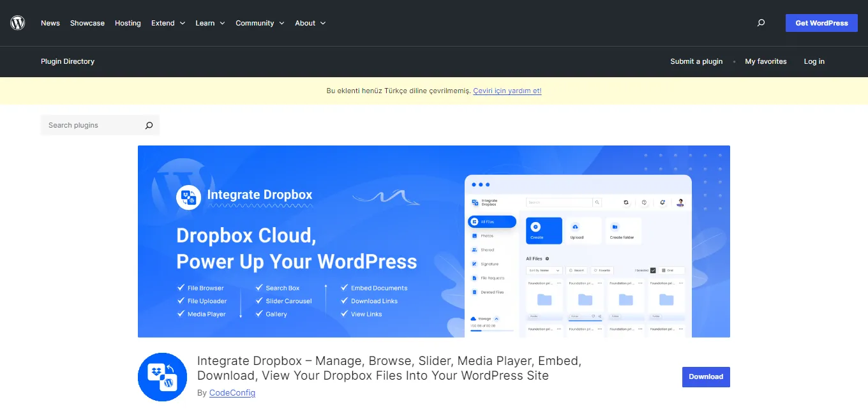Viewport: 868px width, 409px height.
Task: Open the About dropdown menu
Action: pyautogui.click(x=310, y=23)
